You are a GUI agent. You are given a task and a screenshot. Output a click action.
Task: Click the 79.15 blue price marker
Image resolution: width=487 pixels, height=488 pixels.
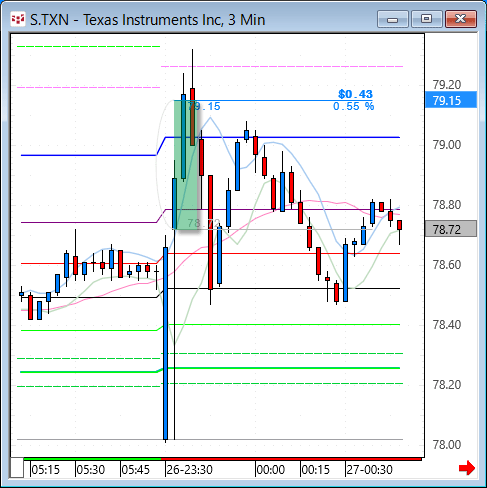click(451, 100)
